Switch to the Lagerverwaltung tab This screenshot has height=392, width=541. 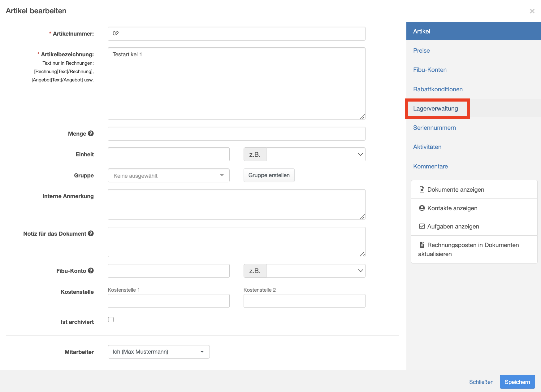tap(435, 109)
